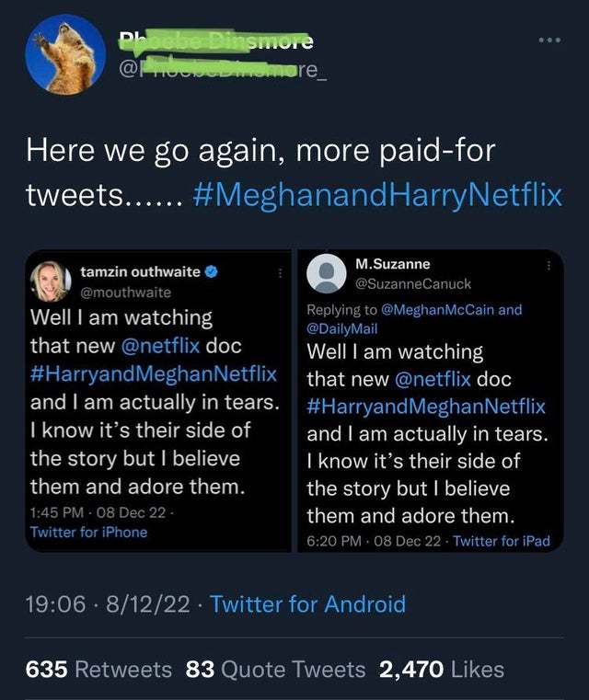Screen dimensions: 589x700
Task: Open #HarryandMeghanNetflix hashtag in tamzin's tweet
Action: (154, 374)
